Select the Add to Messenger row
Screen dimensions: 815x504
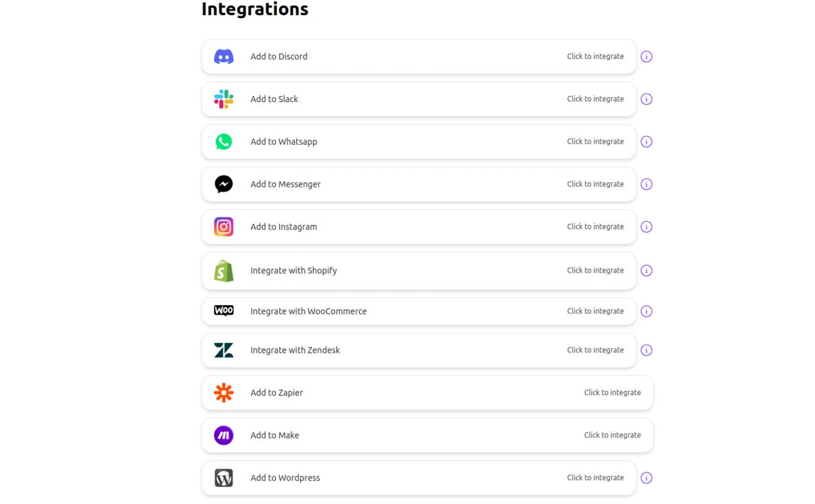[x=418, y=184]
